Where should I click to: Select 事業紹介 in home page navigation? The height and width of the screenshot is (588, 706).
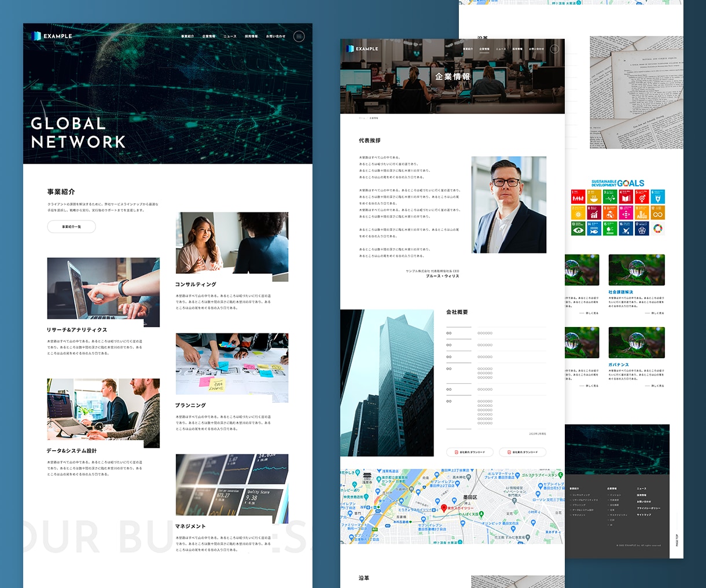point(187,36)
